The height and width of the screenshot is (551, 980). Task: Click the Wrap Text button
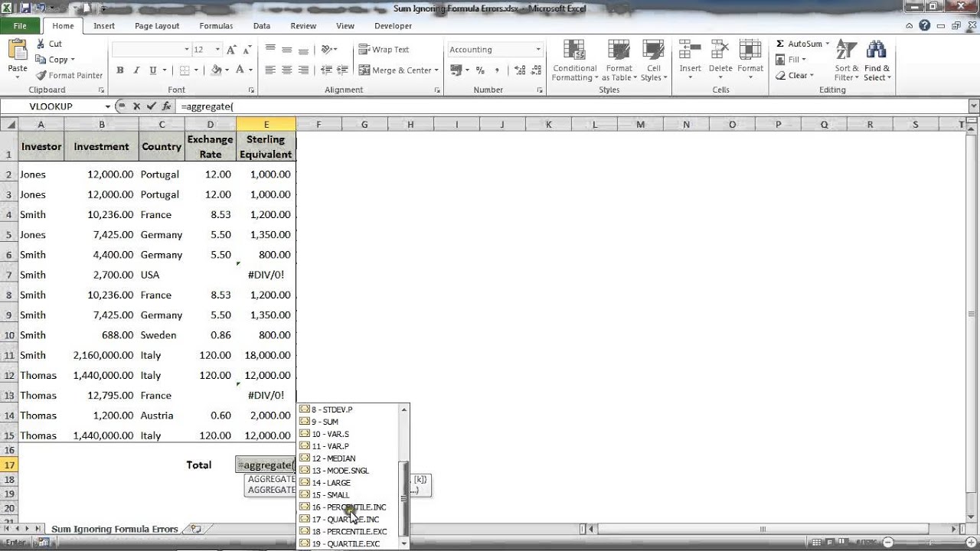pyautogui.click(x=384, y=49)
